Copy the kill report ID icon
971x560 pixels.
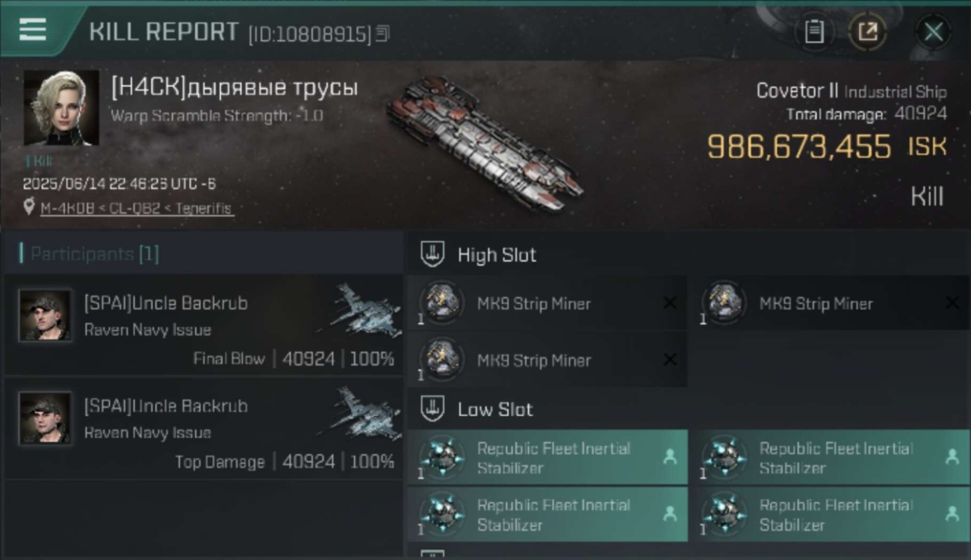382,34
